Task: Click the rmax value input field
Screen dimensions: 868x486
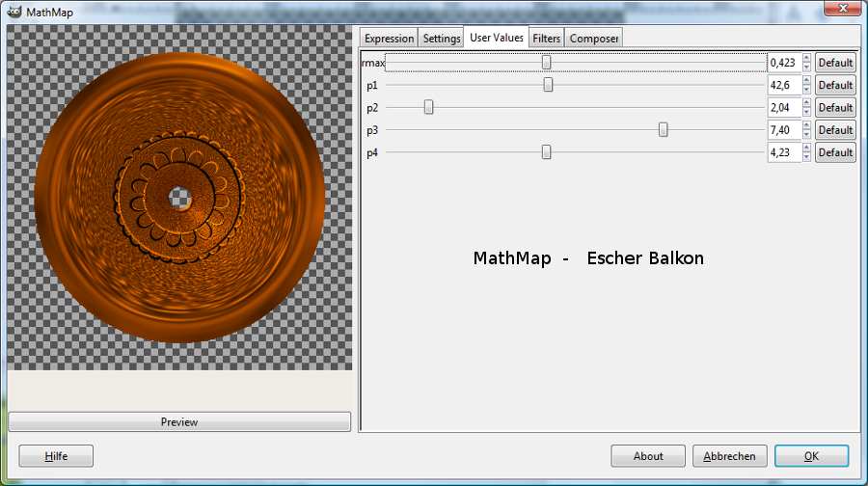Action: click(x=783, y=63)
